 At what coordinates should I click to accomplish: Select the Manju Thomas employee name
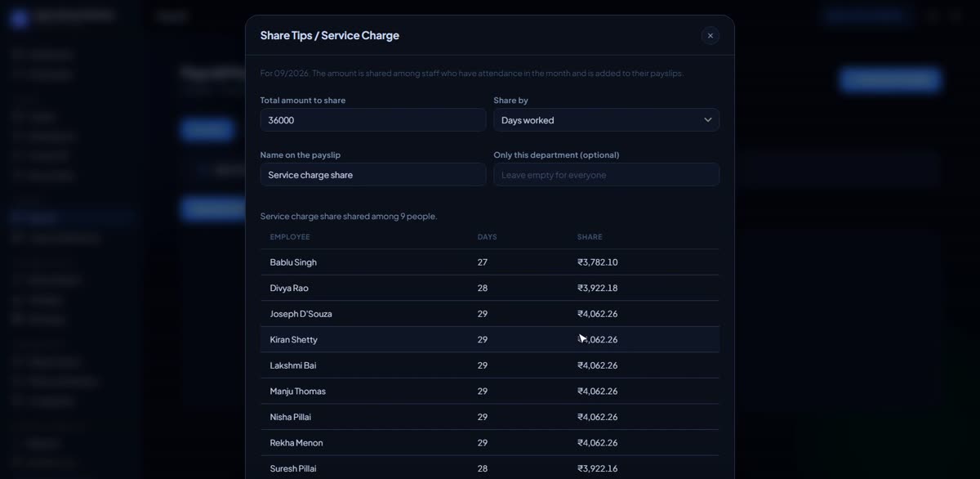click(298, 392)
